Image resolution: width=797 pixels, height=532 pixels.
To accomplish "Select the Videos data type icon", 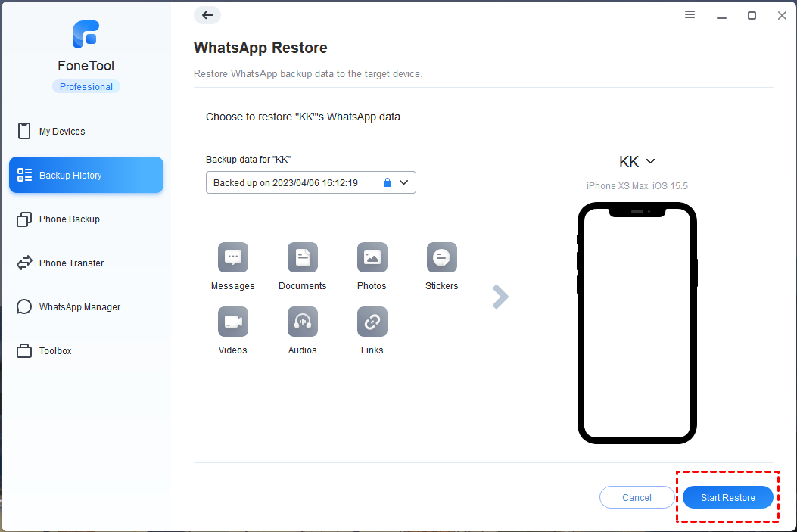I will [232, 322].
